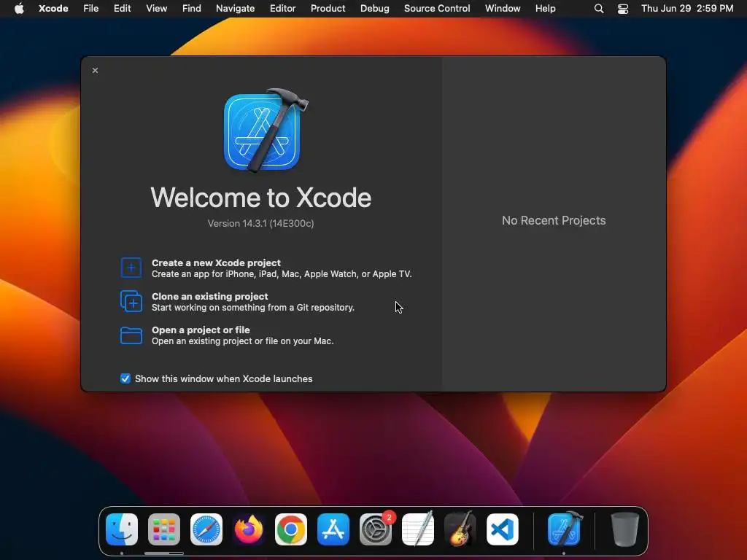Open the Help menu
Screen dimensions: 747x560
(546, 8)
